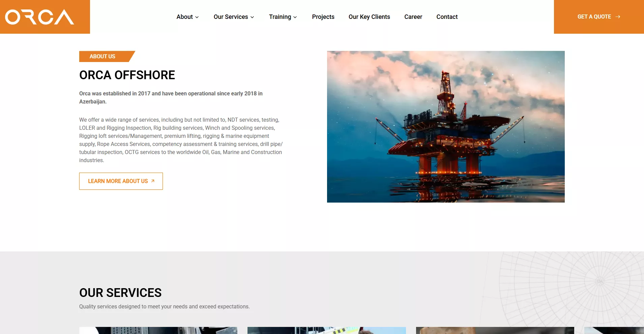Open the second service card image

326,330
